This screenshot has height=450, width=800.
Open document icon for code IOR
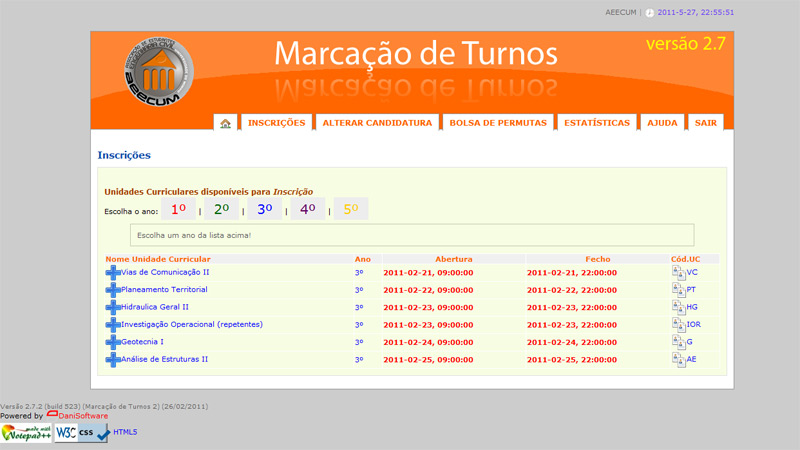(x=678, y=324)
